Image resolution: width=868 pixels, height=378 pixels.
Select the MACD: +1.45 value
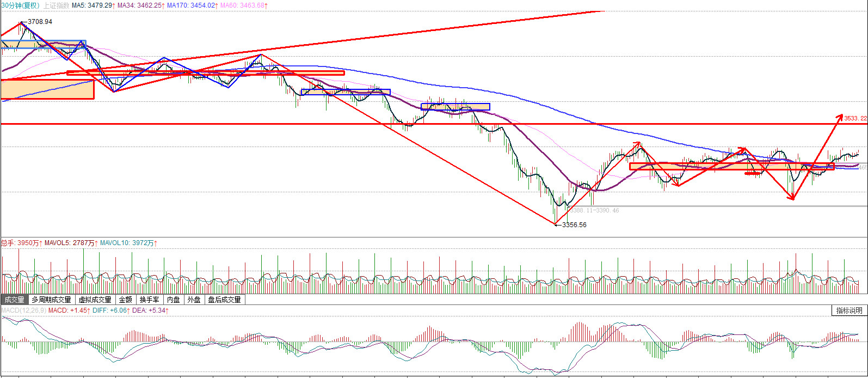[70, 310]
